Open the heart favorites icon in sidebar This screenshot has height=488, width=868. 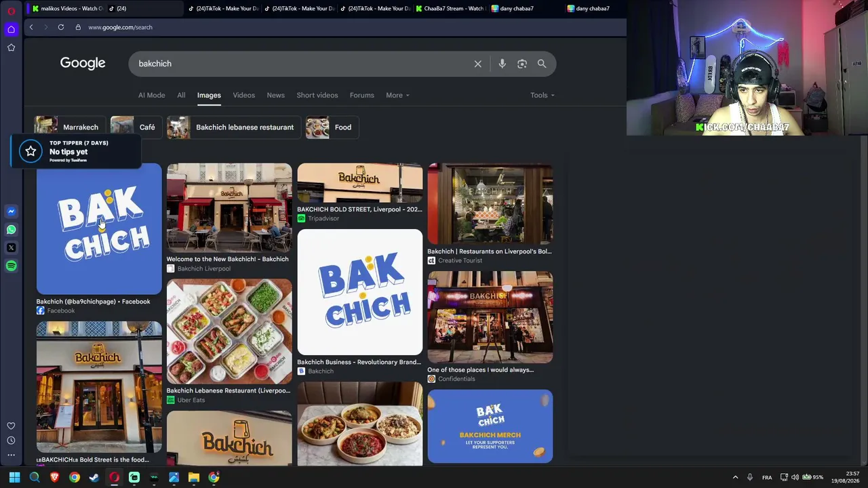coord(12,426)
